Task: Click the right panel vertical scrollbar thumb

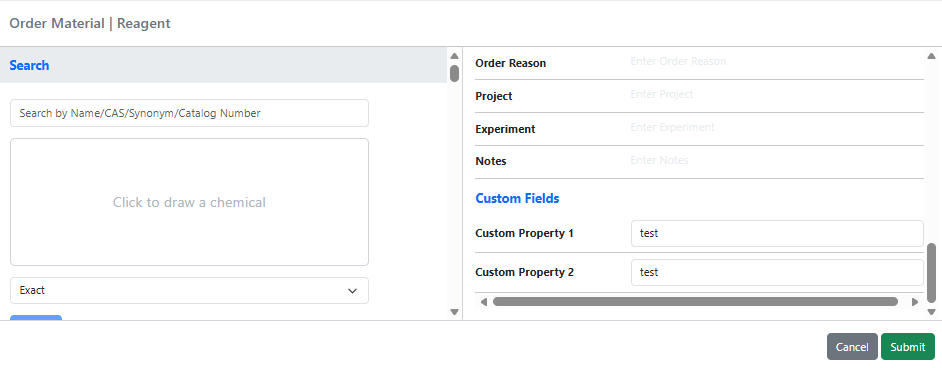Action: point(931,273)
